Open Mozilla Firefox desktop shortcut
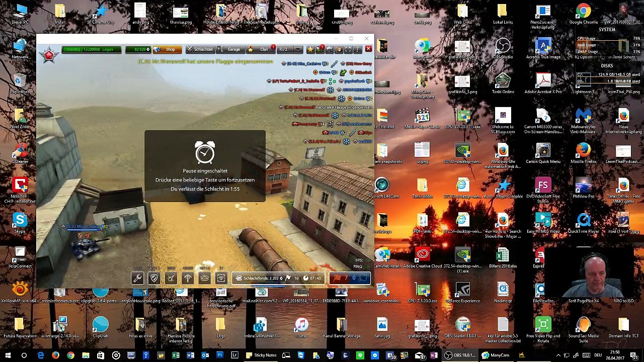 click(584, 153)
